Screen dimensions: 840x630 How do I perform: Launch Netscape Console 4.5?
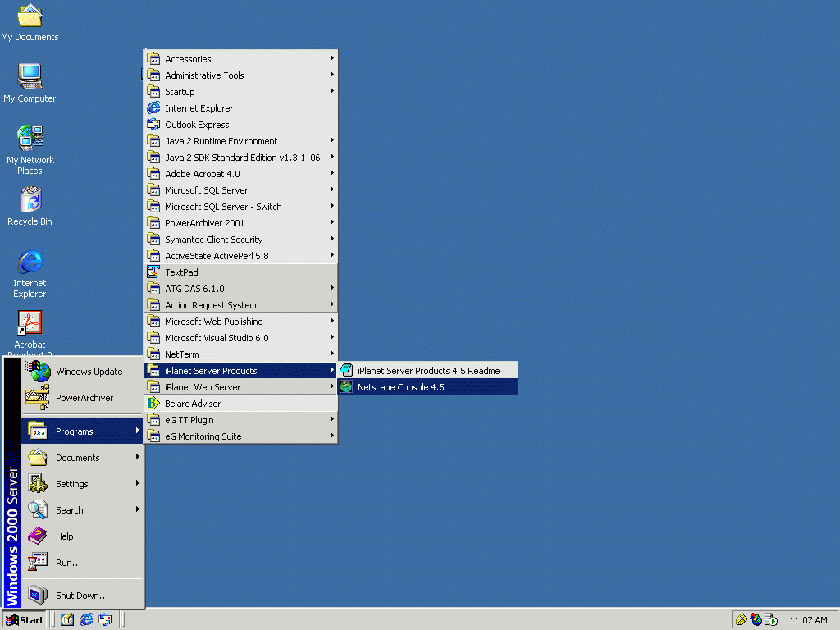427,387
